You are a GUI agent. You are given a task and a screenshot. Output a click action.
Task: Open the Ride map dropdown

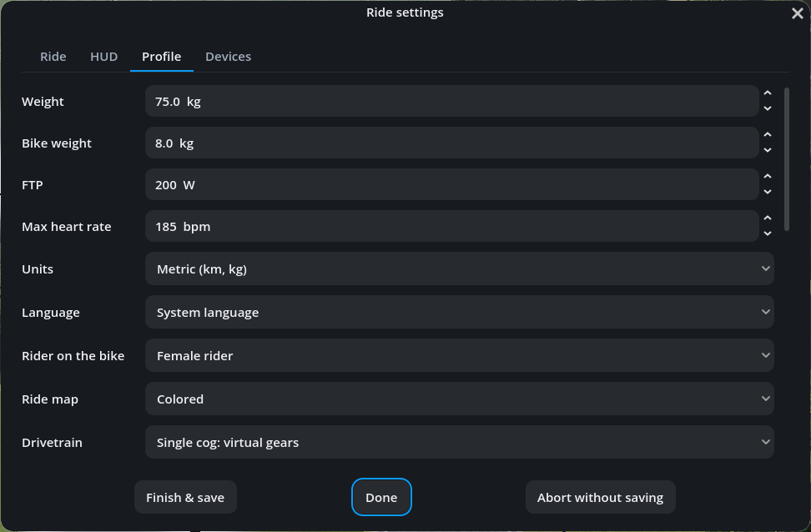tap(459, 399)
